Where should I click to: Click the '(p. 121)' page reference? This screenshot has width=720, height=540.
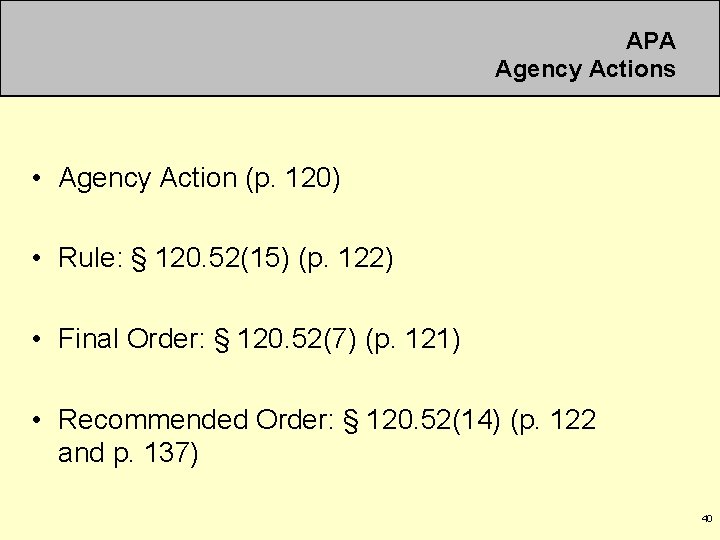412,340
